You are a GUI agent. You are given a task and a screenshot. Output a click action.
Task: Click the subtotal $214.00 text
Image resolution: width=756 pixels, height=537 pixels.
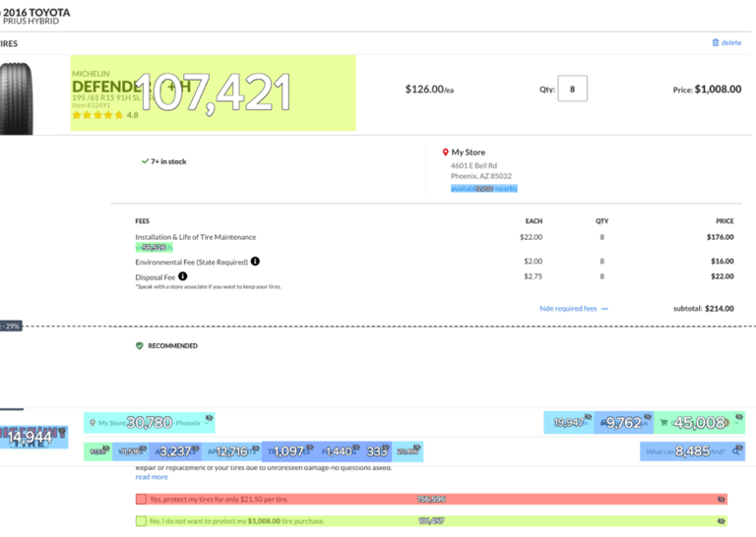pyautogui.click(x=704, y=309)
